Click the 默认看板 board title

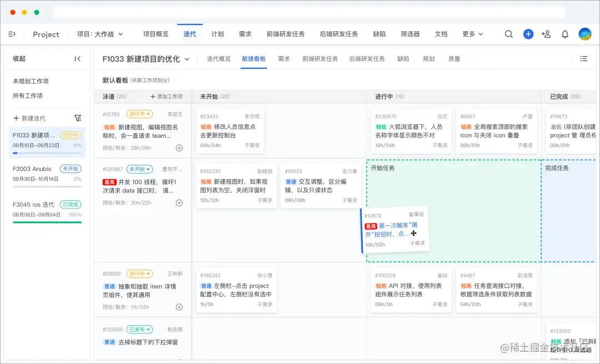115,80
